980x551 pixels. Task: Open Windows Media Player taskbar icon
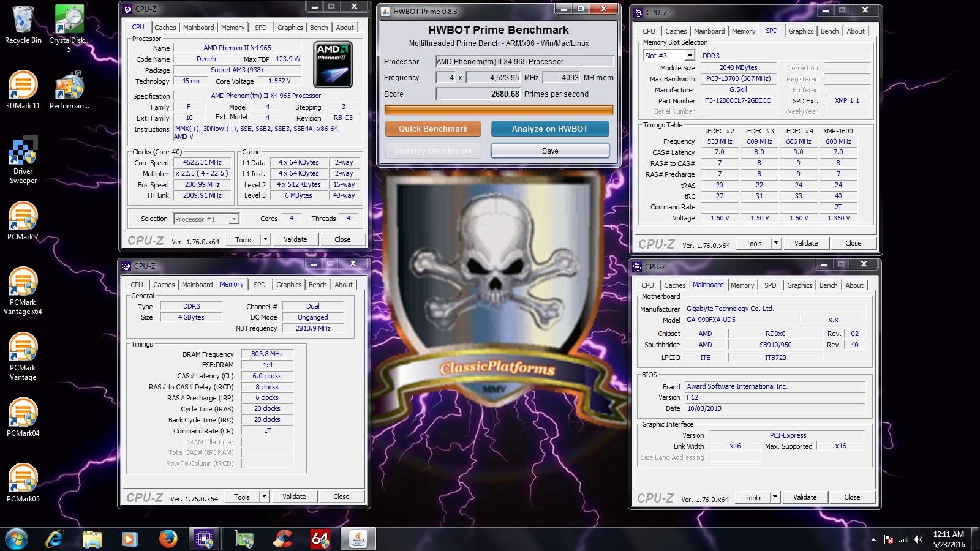[129, 539]
